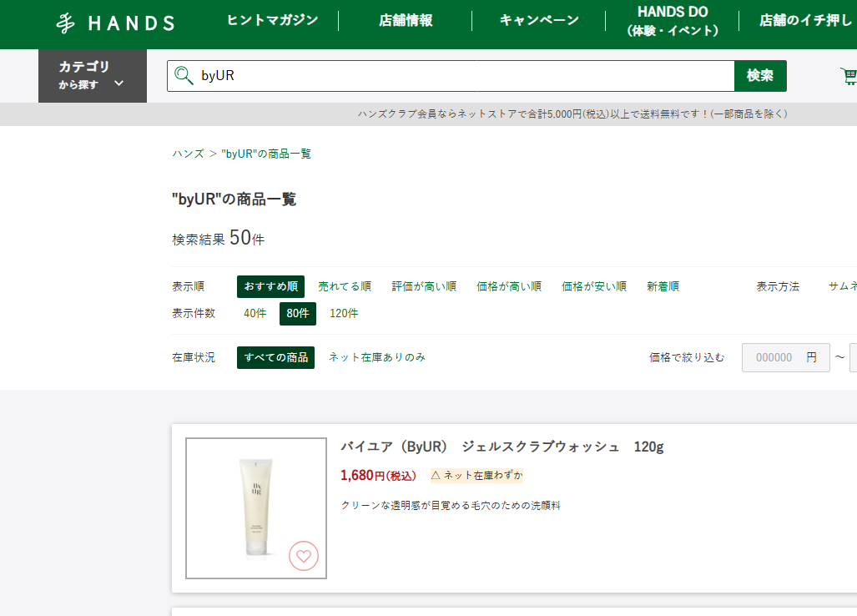The height and width of the screenshot is (616, 857).
Task: Open ヒントマガジン menu item
Action: coord(272,20)
